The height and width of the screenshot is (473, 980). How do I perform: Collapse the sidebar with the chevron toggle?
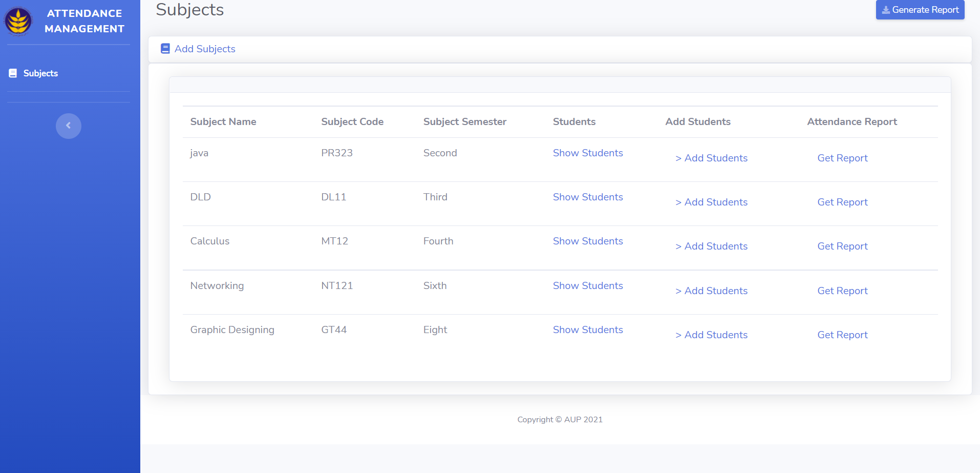click(69, 126)
